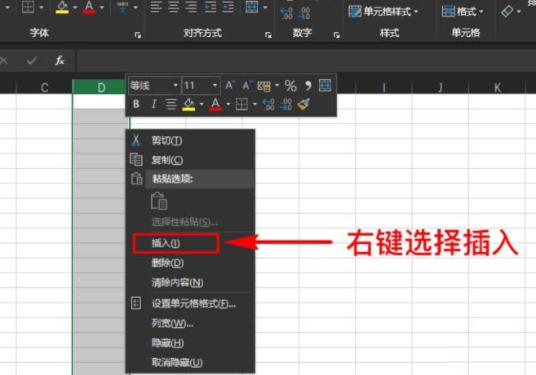Open the 字体 group dialog launcher
Image resolution: width=536 pixels, height=375 pixels.
138,35
